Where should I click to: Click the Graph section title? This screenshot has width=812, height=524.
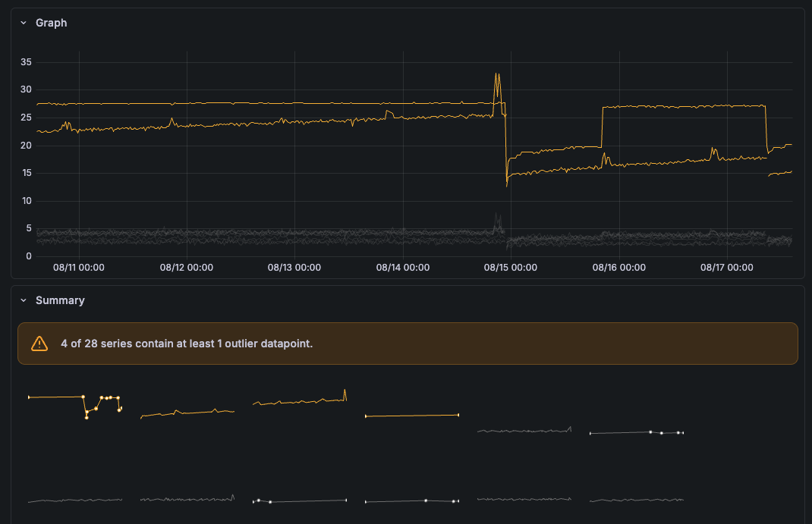(52, 23)
